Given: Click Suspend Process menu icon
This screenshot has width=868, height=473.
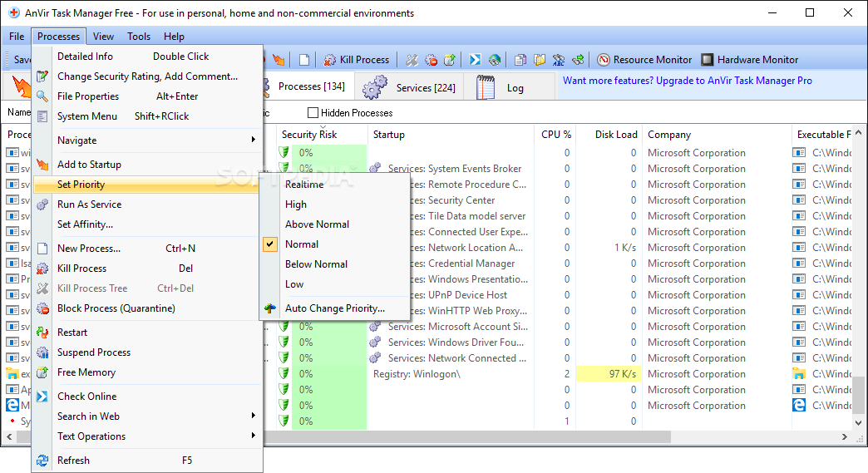Looking at the screenshot, I should click(x=42, y=352).
